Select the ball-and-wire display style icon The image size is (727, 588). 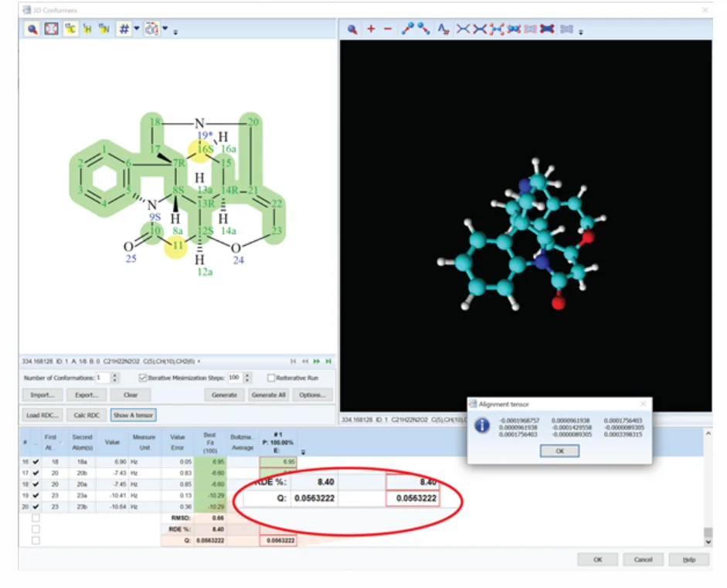pyautogui.click(x=496, y=29)
